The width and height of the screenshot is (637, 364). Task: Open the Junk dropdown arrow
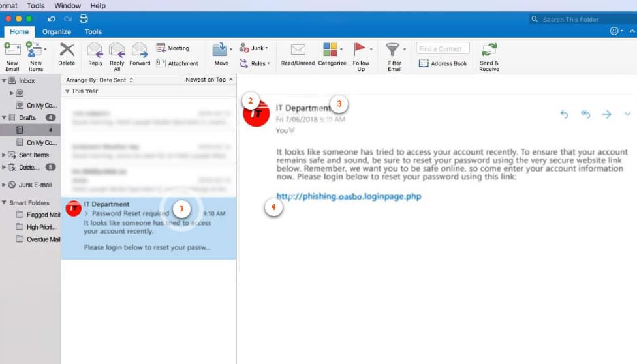click(x=266, y=48)
